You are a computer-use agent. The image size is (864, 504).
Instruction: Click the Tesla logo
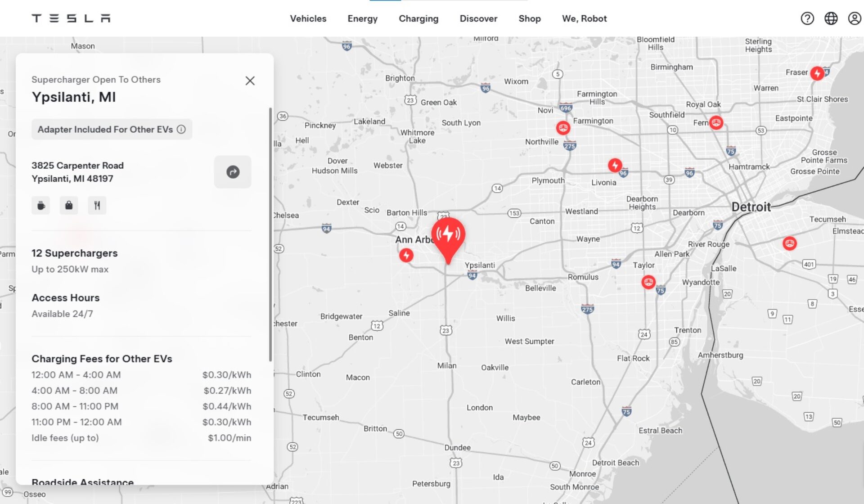pos(71,18)
